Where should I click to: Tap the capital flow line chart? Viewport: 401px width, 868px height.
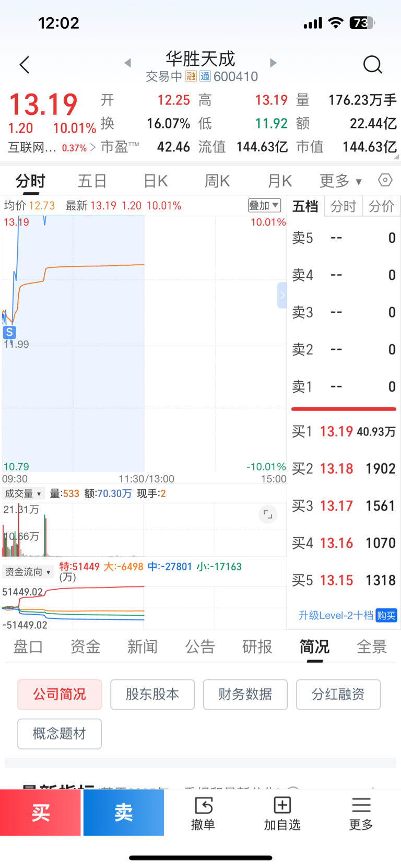click(x=144, y=608)
